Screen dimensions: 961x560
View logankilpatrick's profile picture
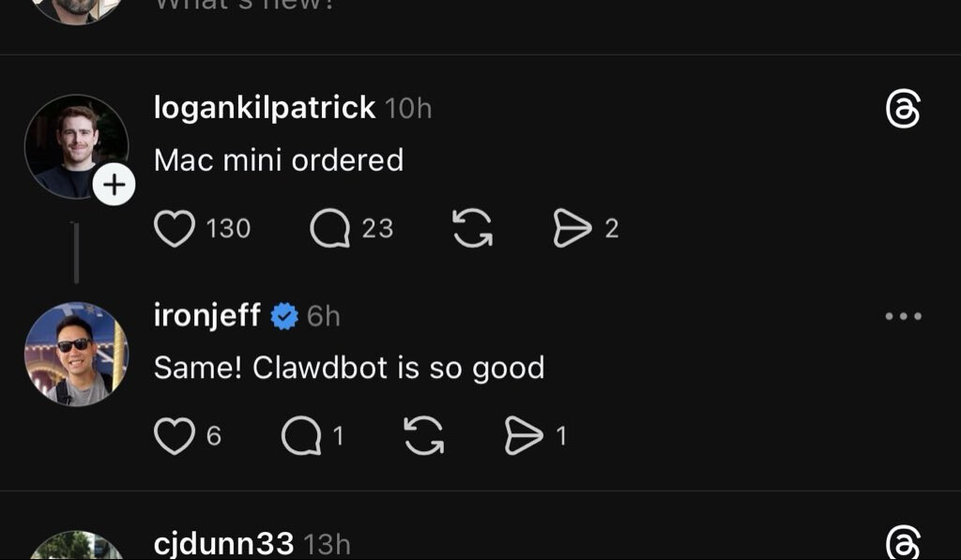point(73,144)
